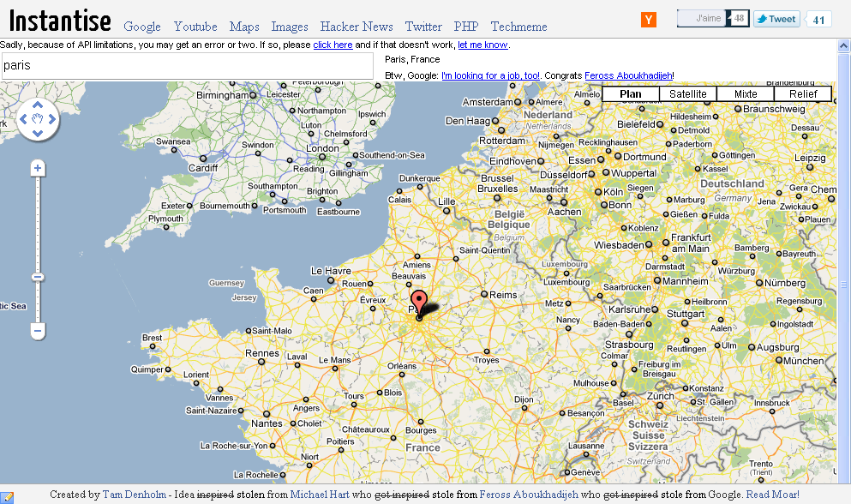This screenshot has width=851, height=504.
Task: Click the Birmingham label on map
Action: click(223, 95)
